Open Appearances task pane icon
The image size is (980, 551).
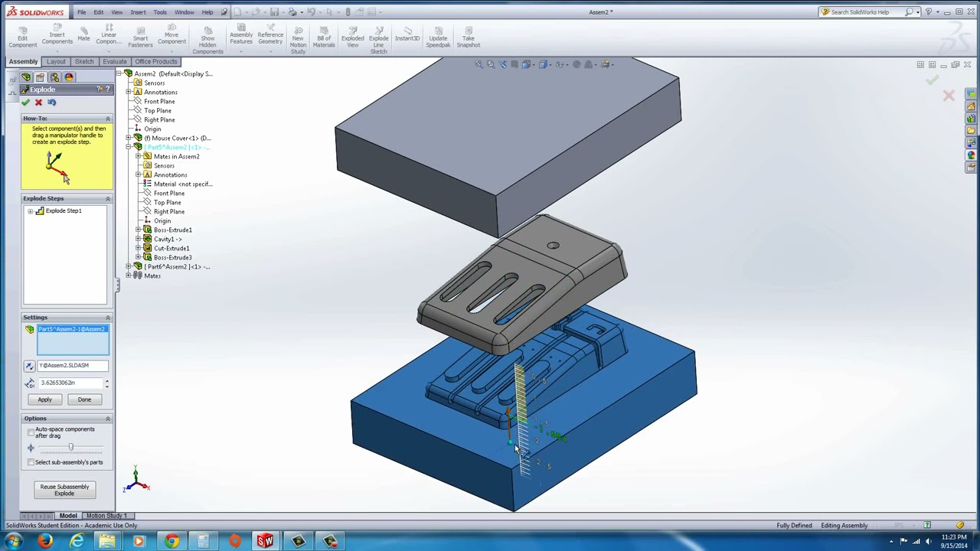click(x=971, y=155)
